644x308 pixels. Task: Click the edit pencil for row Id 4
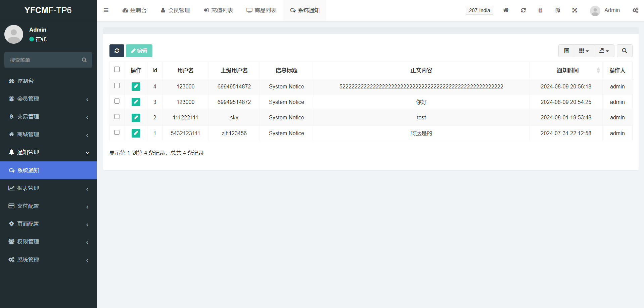136,86
